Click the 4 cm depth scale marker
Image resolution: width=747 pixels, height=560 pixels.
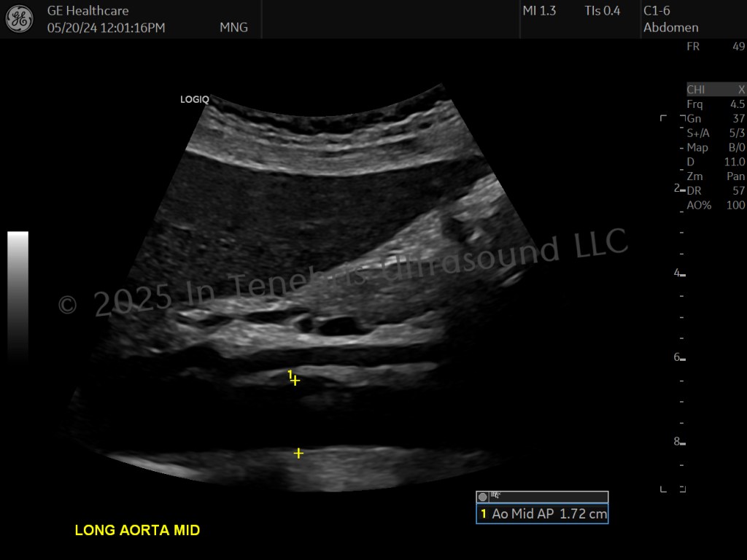pos(679,273)
